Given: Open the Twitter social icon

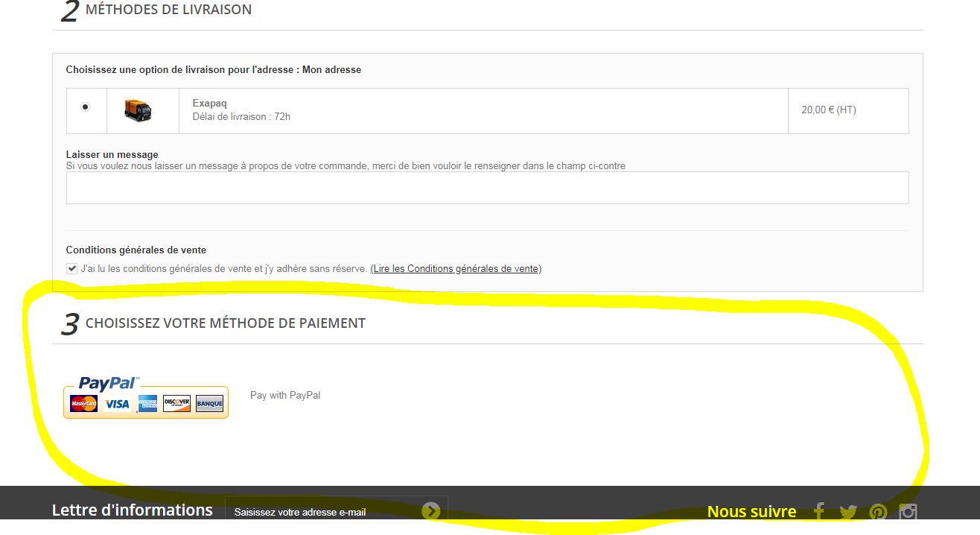Looking at the screenshot, I should click(848, 512).
